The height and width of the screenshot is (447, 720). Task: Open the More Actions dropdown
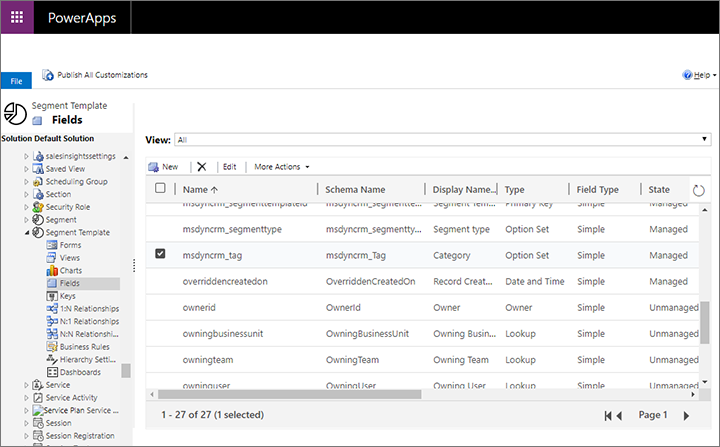(281, 167)
